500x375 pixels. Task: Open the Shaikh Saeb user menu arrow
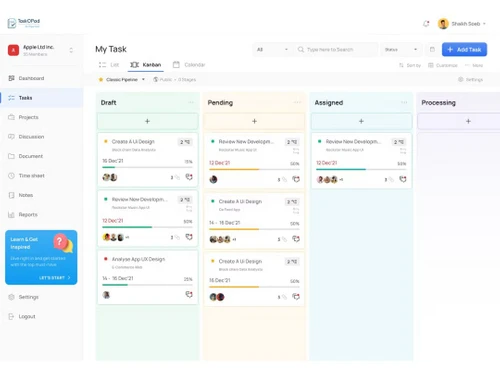[x=484, y=24]
